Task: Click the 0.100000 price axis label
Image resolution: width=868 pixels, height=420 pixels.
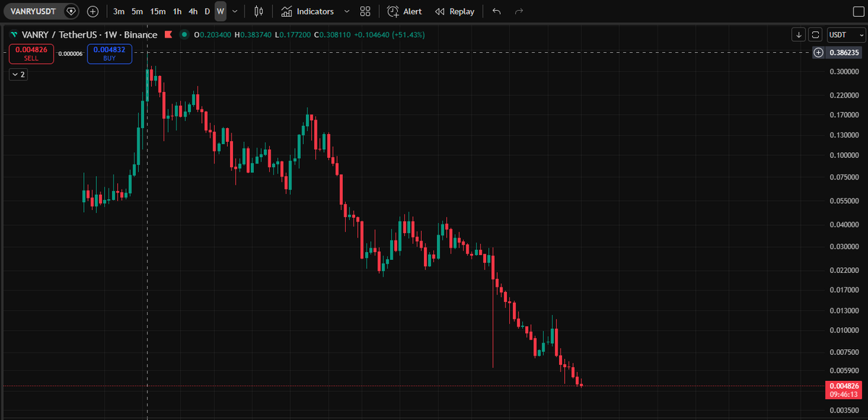Action: tap(844, 155)
